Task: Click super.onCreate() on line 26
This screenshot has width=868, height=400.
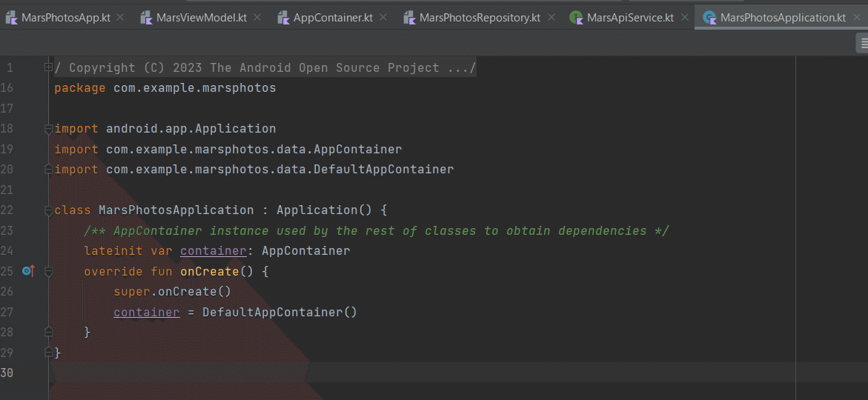Action: pos(172,292)
